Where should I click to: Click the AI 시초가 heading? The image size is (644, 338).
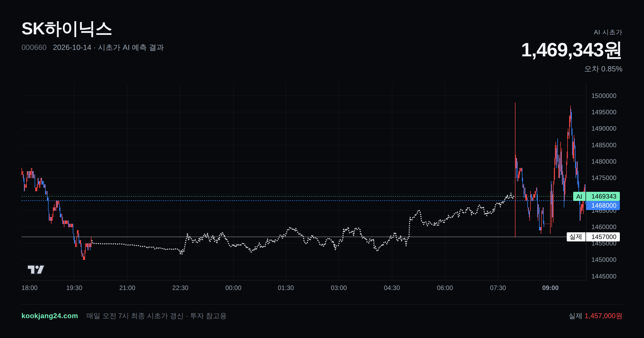tap(608, 32)
